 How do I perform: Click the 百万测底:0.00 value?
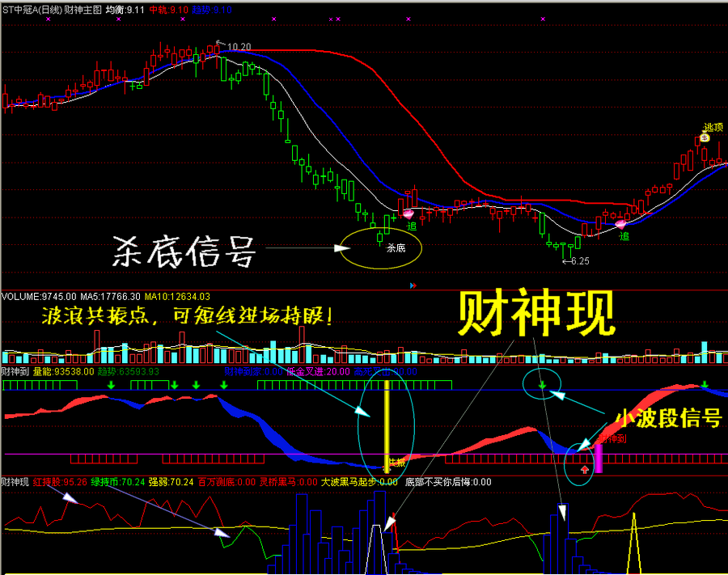[x=226, y=482]
